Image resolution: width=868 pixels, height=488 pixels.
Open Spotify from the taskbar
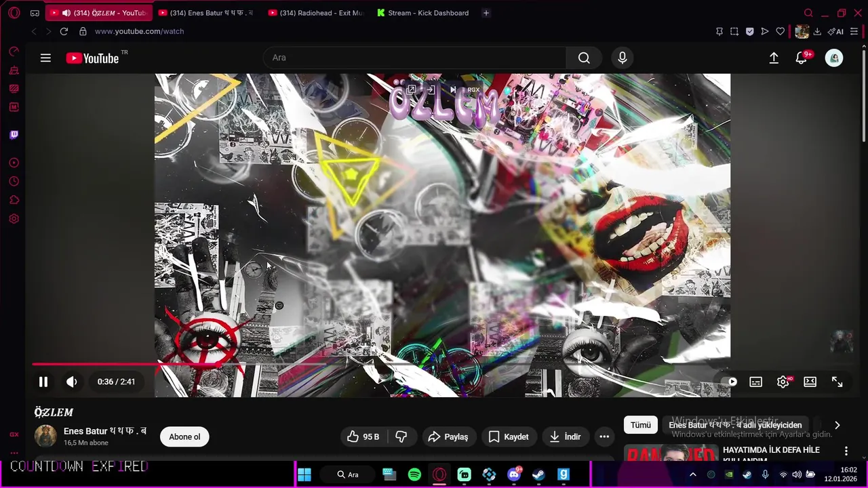pyautogui.click(x=414, y=474)
